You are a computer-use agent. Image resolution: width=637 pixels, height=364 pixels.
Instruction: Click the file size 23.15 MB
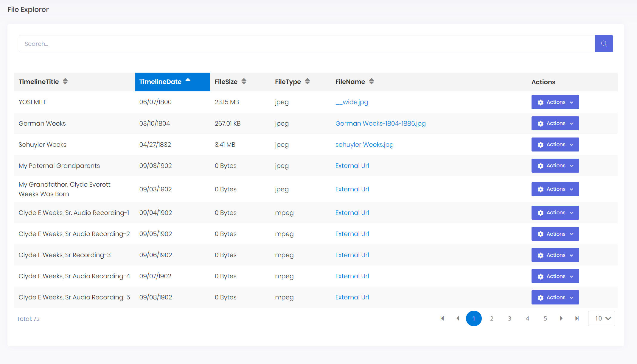tap(227, 102)
